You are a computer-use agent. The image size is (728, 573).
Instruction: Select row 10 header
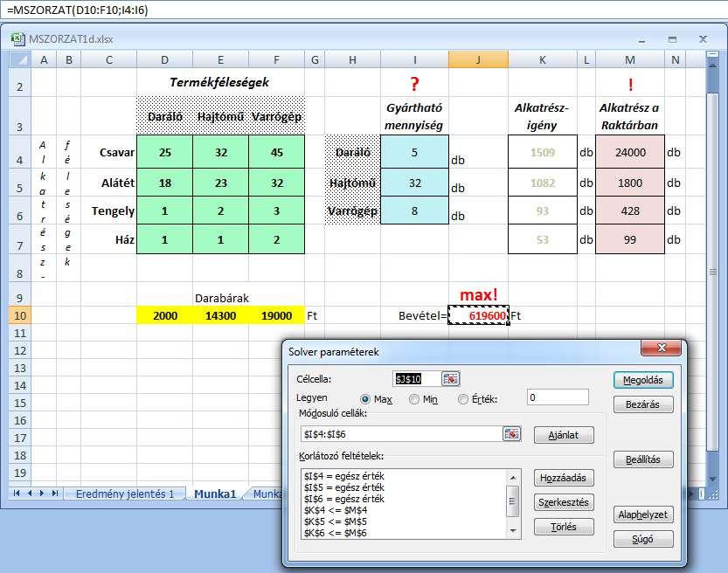(20, 315)
